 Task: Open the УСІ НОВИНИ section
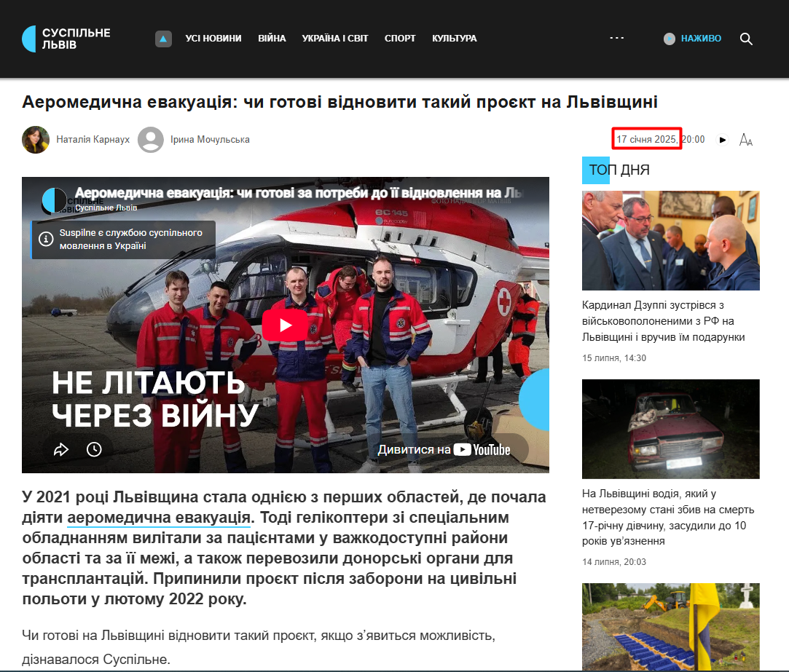[x=213, y=39]
